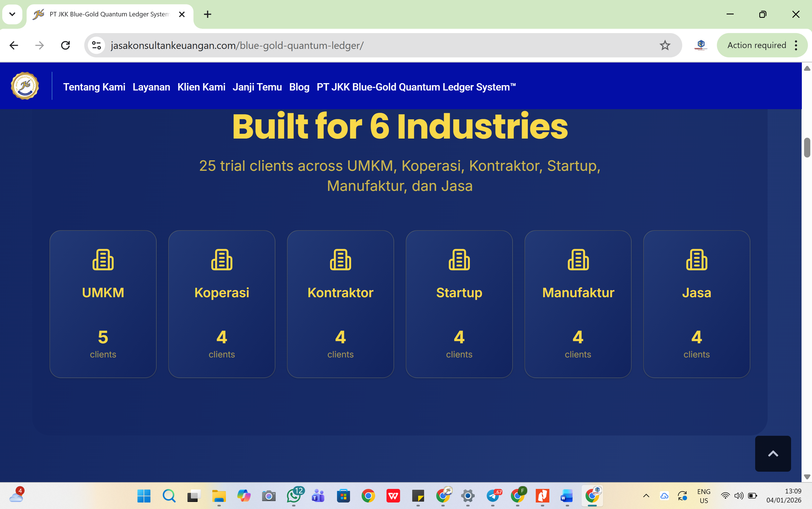Open a new browser tab
Viewport: 812px width, 509px height.
coord(208,14)
